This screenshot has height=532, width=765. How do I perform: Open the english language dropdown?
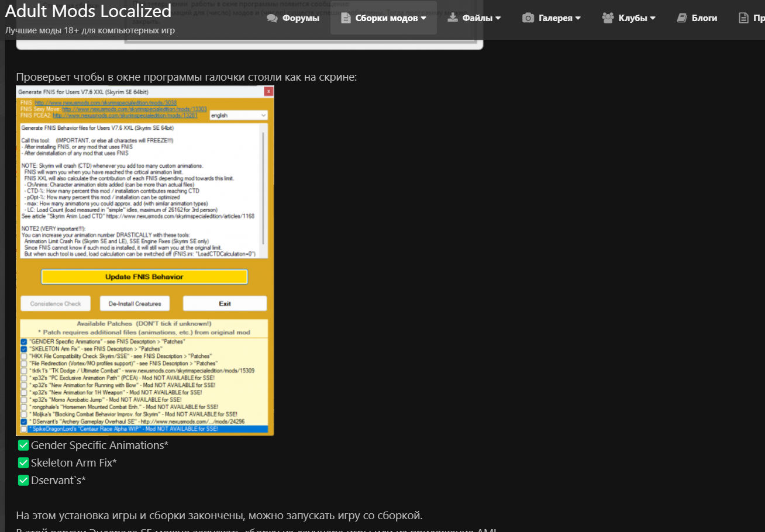click(x=238, y=116)
